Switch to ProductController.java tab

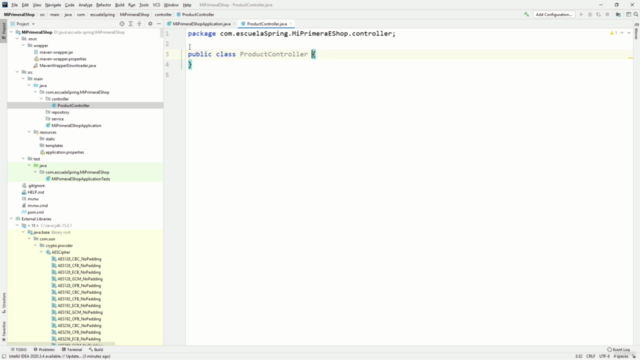(x=267, y=24)
